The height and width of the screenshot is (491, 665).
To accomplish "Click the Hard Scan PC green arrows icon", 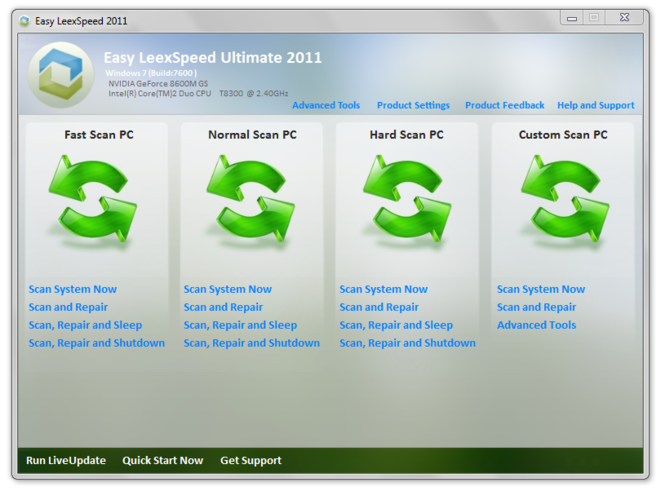I will tap(407, 199).
